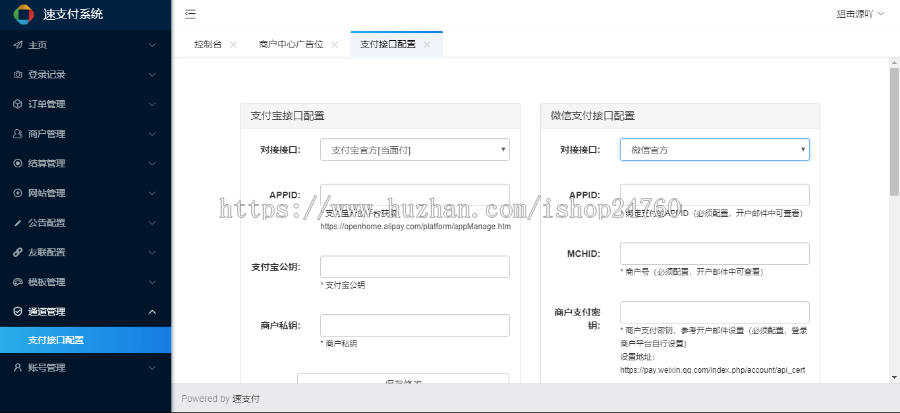Click the MCHID input field

point(715,254)
